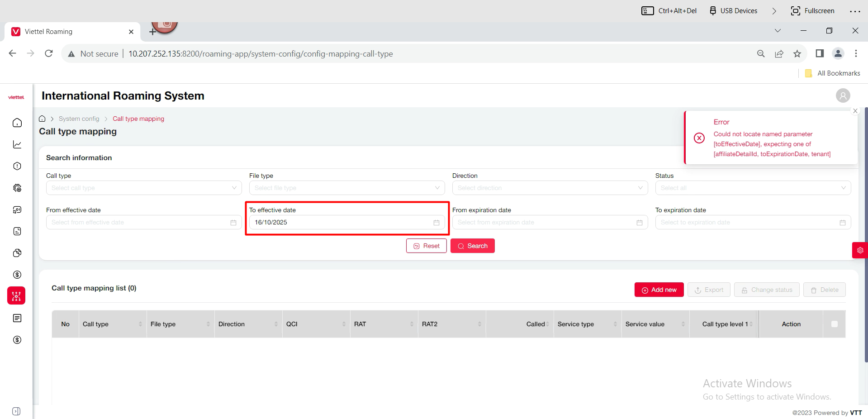Open the line chart sidebar icon

point(17,145)
